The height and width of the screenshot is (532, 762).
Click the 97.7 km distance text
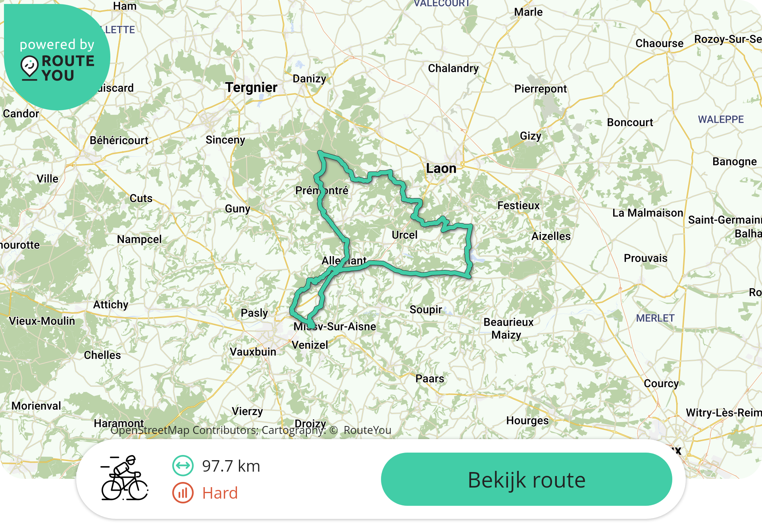[x=231, y=466]
